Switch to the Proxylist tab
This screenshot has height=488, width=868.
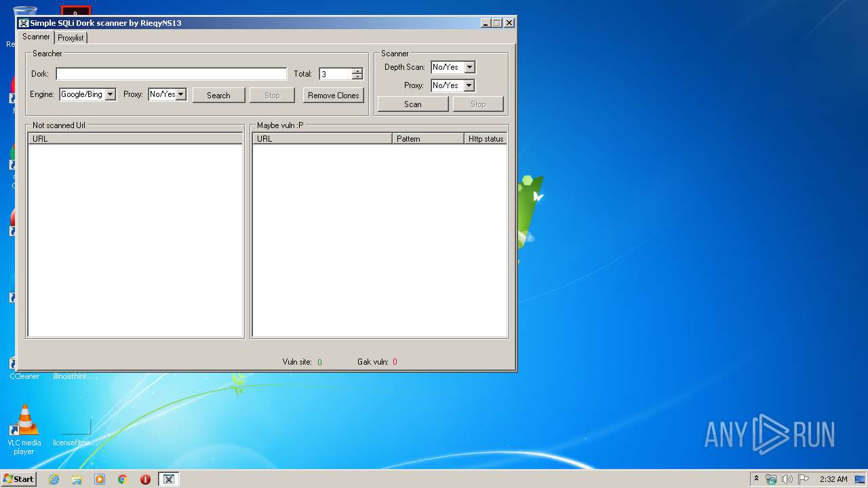tap(71, 38)
